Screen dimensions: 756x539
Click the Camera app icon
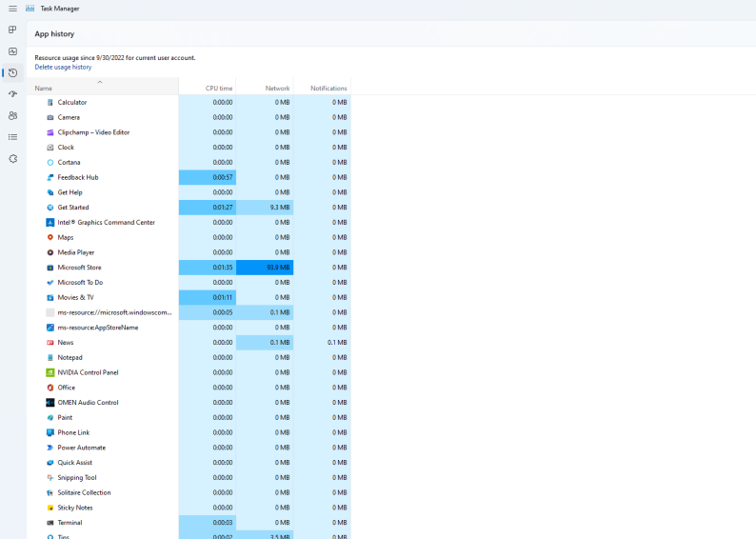click(x=50, y=117)
